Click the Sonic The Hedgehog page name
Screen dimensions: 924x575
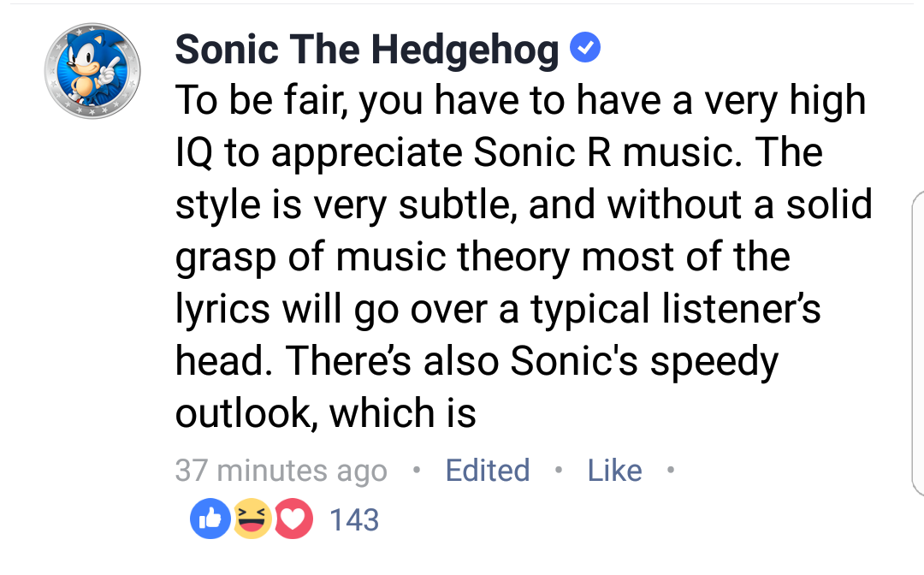point(366,51)
